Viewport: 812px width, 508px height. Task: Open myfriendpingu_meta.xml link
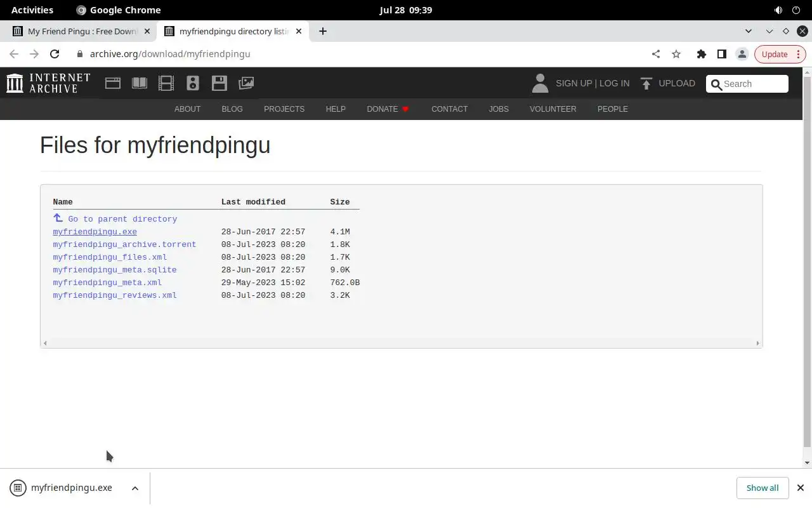[107, 283]
